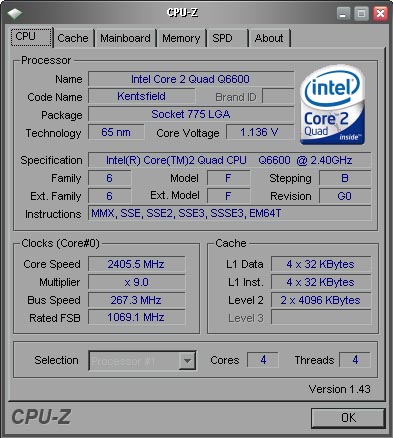Click the CPU-Z diamond icon in title bar

click(x=15, y=14)
